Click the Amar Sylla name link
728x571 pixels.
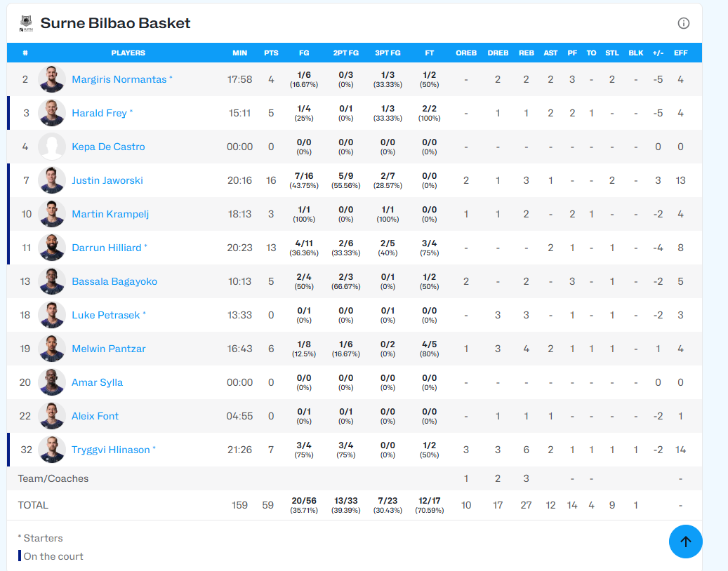click(x=97, y=382)
